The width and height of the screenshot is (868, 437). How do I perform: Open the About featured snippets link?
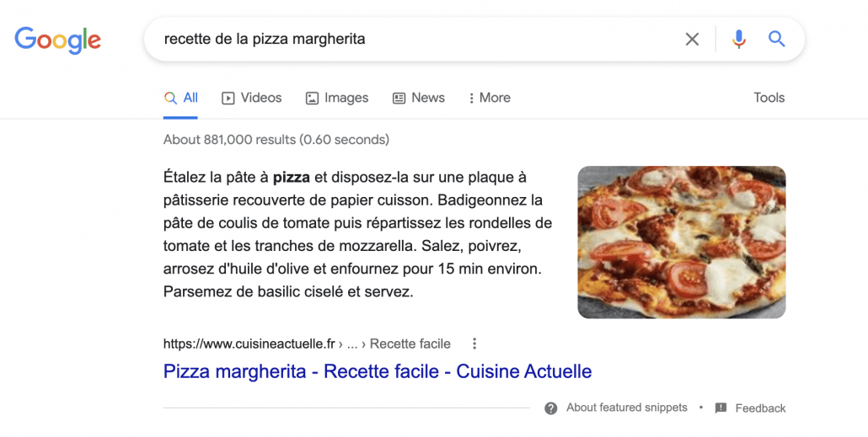click(x=626, y=408)
